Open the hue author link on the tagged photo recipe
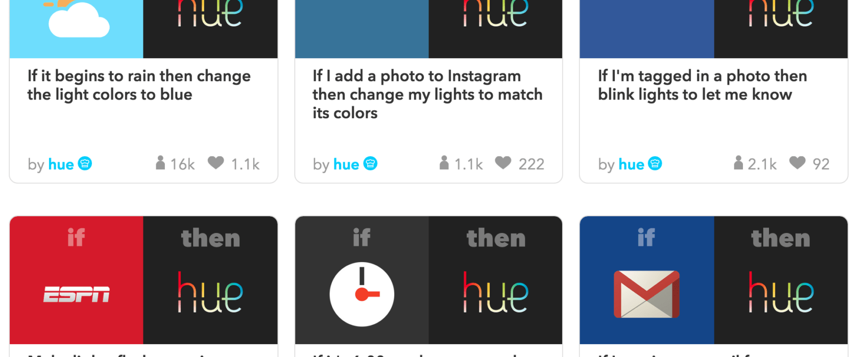868x357 pixels. pos(632,164)
